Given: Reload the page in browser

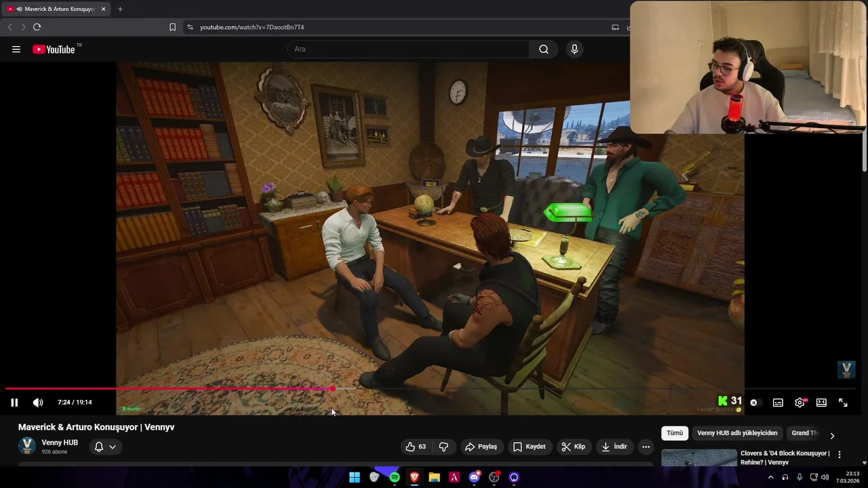Looking at the screenshot, I should (x=37, y=27).
